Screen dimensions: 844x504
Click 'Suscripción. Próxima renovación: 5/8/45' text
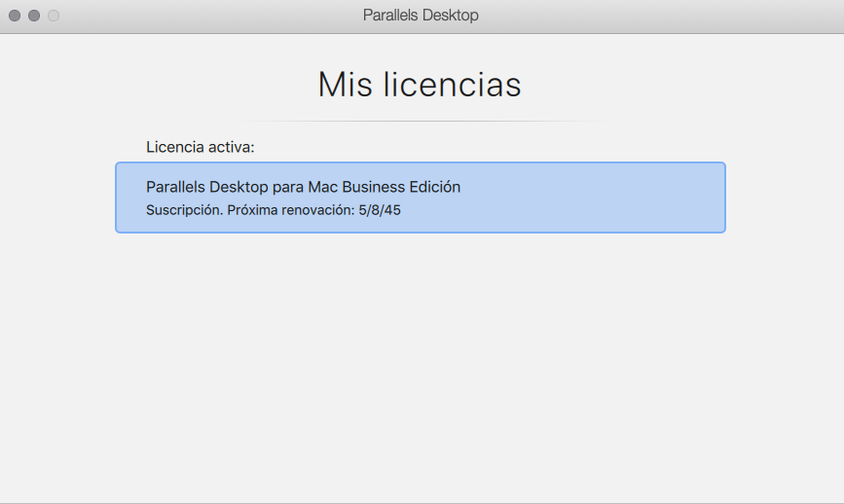274,210
